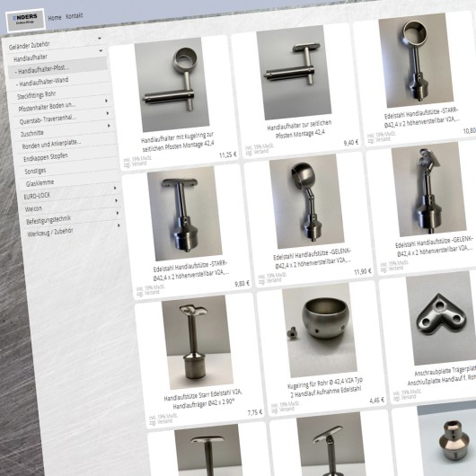Select Ronden und Ankerplatte category
Image resolution: width=476 pixels, height=476 pixels.
tap(51, 144)
